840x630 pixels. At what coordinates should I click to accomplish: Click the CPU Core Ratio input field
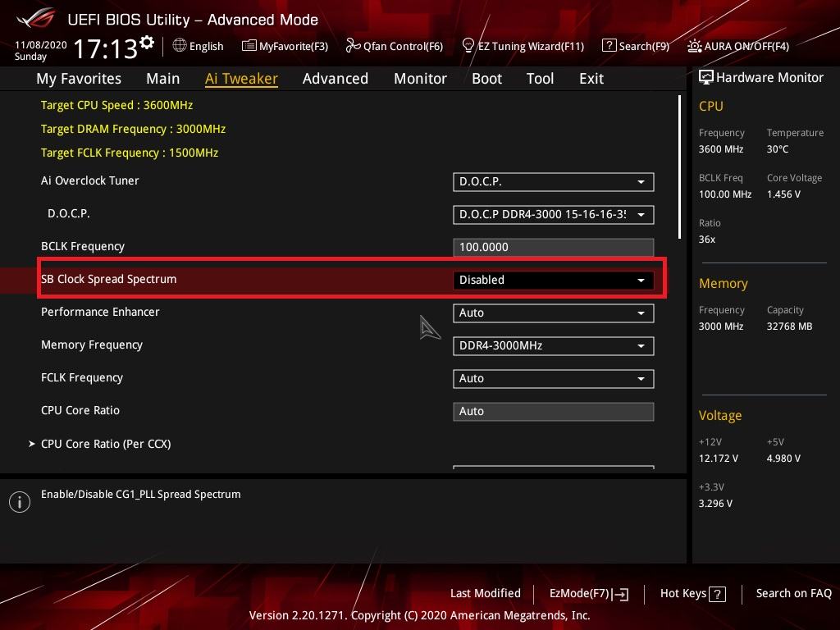(554, 412)
